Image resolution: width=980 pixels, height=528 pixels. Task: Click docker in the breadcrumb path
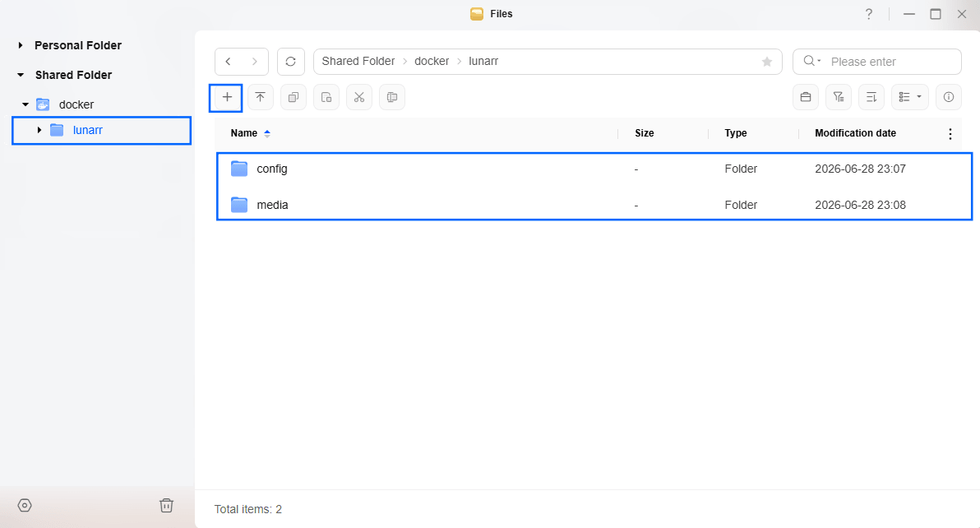point(432,61)
